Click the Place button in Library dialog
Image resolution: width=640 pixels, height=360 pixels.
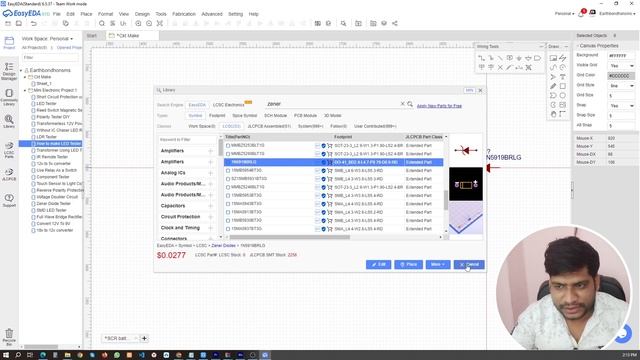(x=409, y=264)
